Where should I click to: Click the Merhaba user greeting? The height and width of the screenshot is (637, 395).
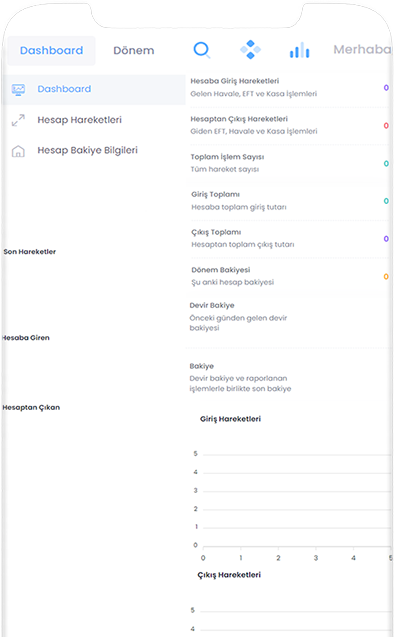coord(362,50)
